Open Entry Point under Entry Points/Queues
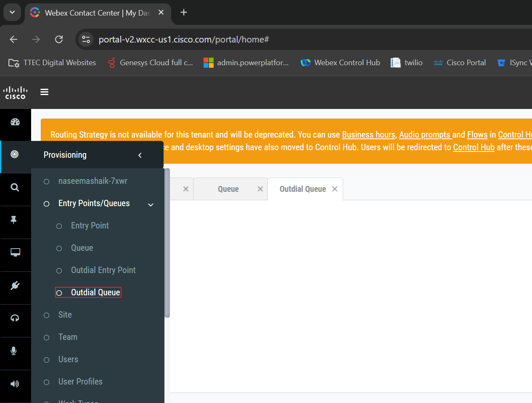Image resolution: width=532 pixels, height=403 pixels. (x=90, y=225)
